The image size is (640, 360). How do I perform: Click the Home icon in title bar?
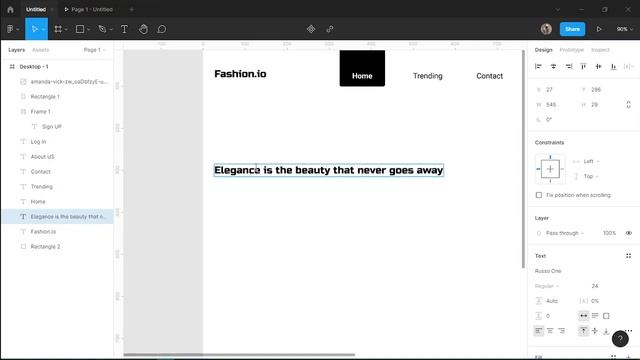point(10,9)
